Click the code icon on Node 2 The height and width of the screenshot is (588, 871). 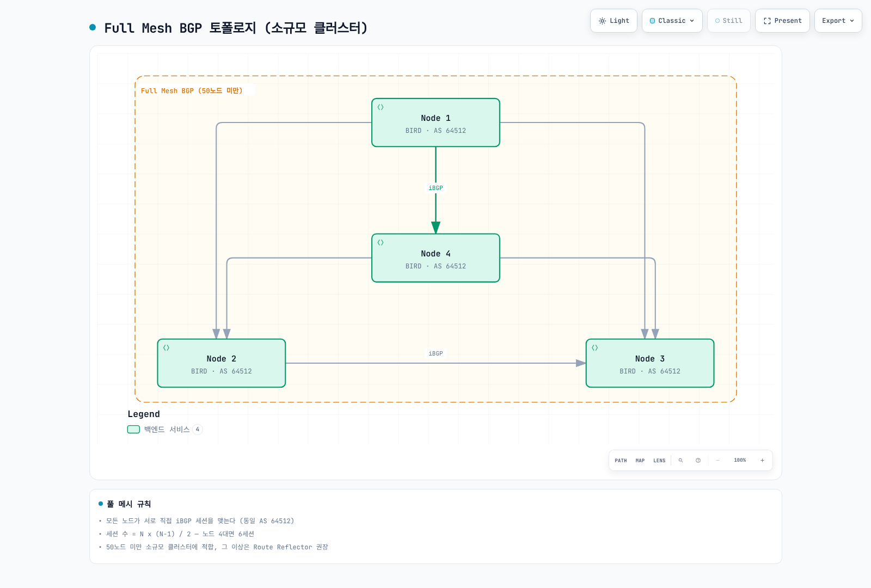click(167, 348)
